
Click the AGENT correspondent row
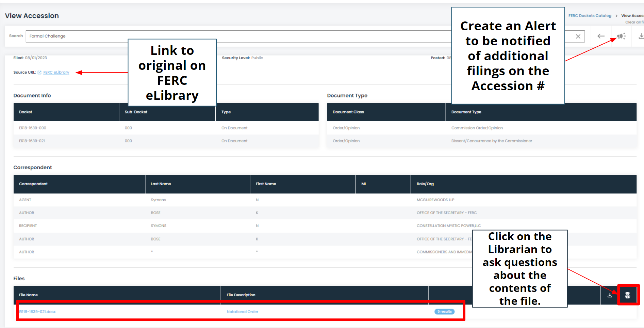point(325,200)
